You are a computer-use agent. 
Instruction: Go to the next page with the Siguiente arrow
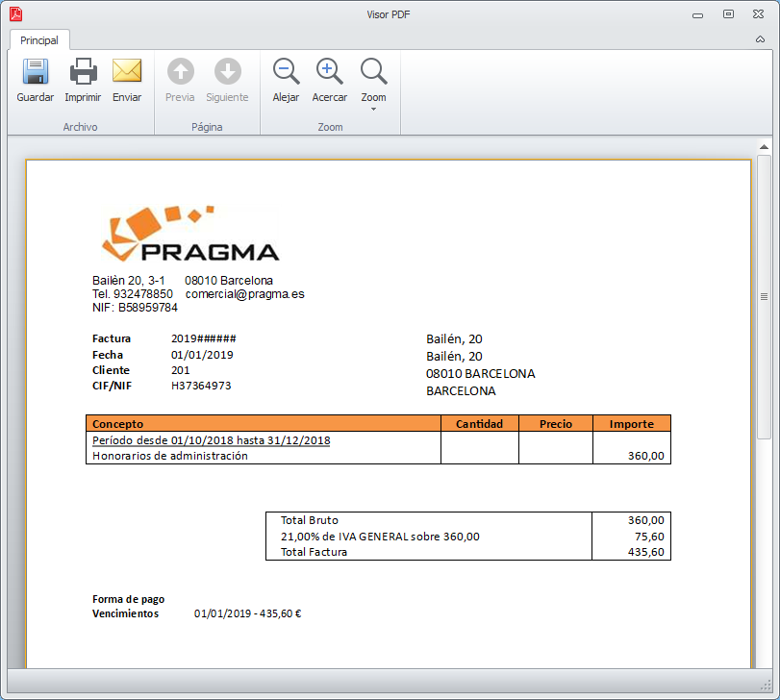coord(227,71)
